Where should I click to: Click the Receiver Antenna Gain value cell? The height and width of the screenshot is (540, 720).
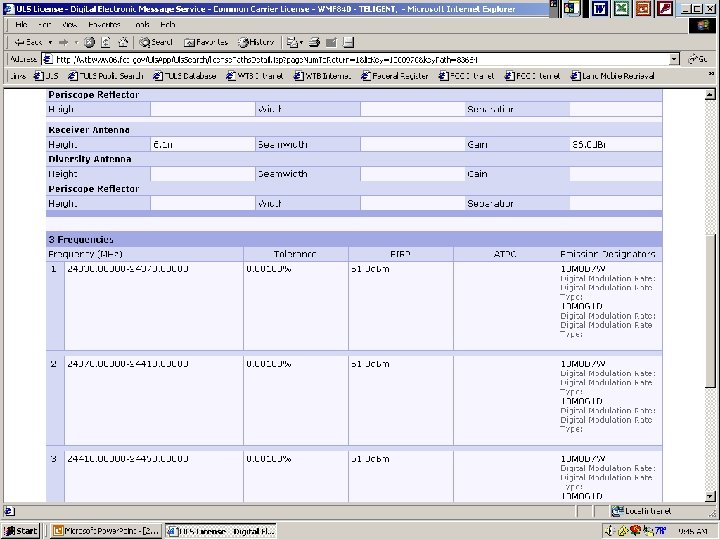(616, 145)
